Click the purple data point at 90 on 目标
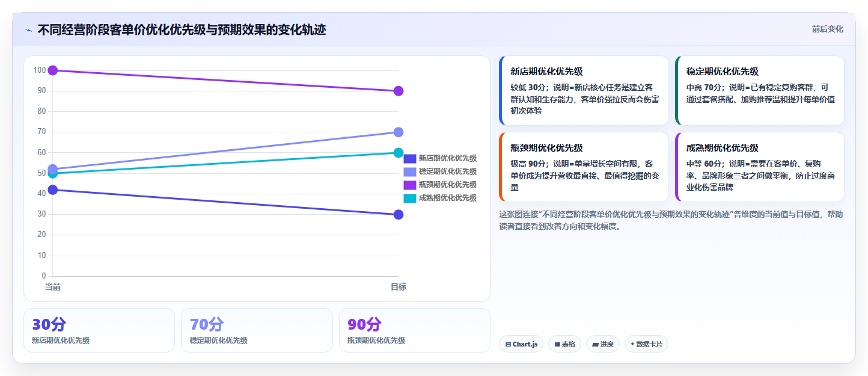 tap(398, 91)
